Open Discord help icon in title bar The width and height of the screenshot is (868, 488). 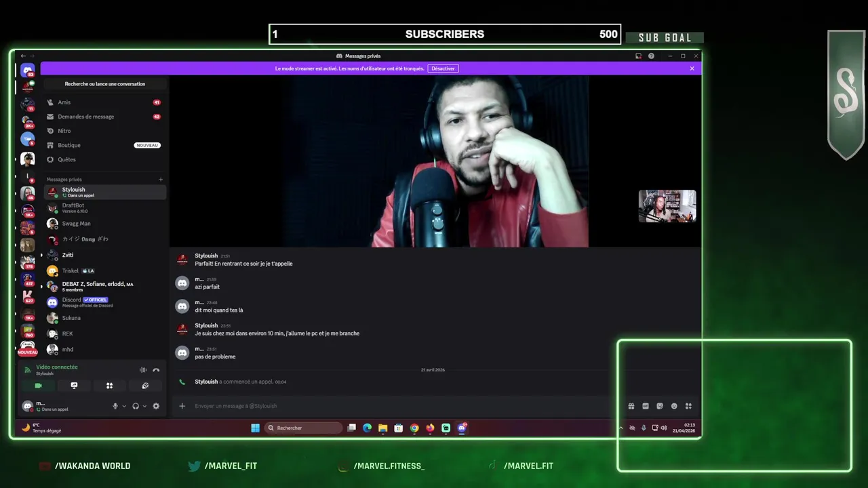(x=651, y=56)
